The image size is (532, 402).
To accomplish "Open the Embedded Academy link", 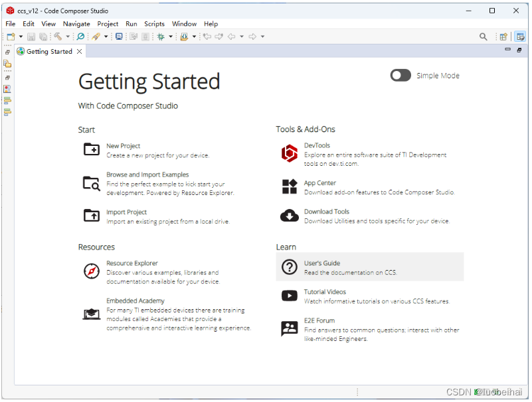I will (135, 301).
